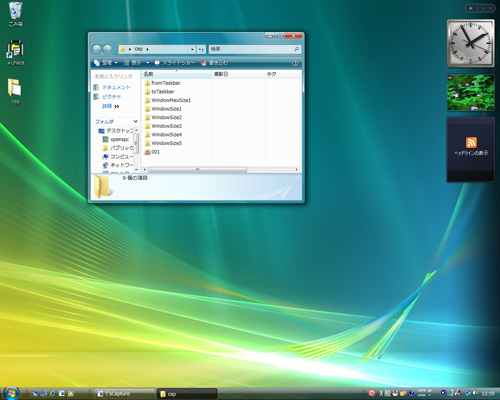Screen dimensions: 500x400
Task: Click ヘッドラインの表示 in the feed gadget
Action: (471, 153)
